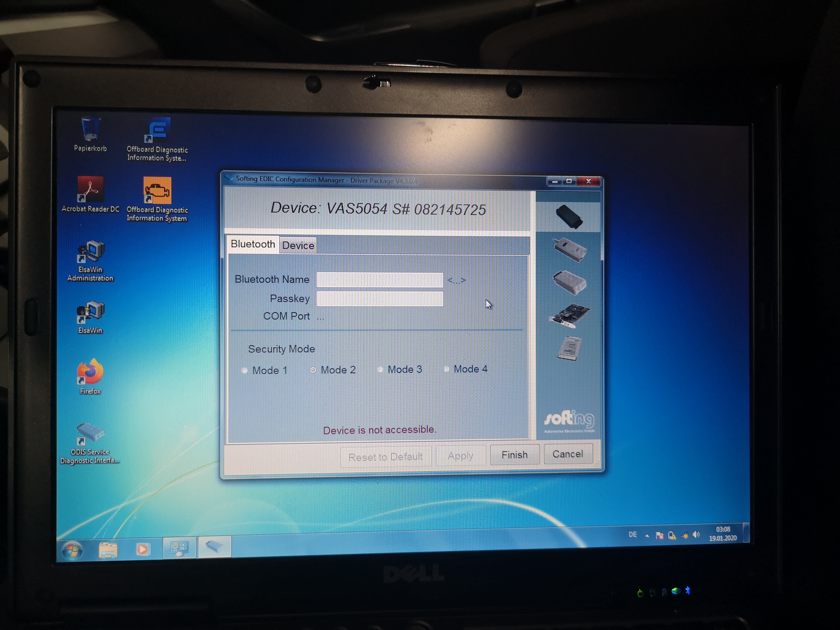Minimize the EDIC Configuration Manager window
This screenshot has height=630, width=840.
[x=554, y=181]
